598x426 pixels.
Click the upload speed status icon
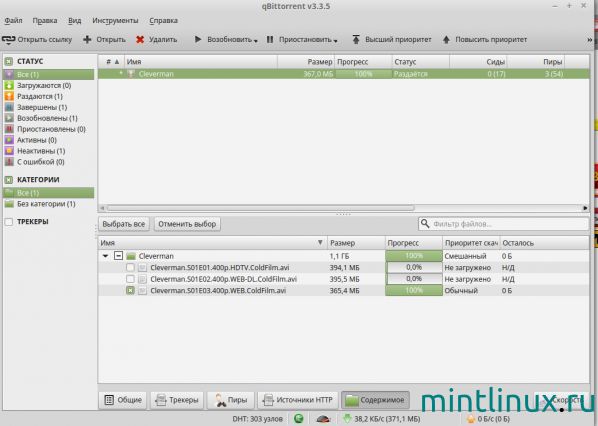point(471,419)
